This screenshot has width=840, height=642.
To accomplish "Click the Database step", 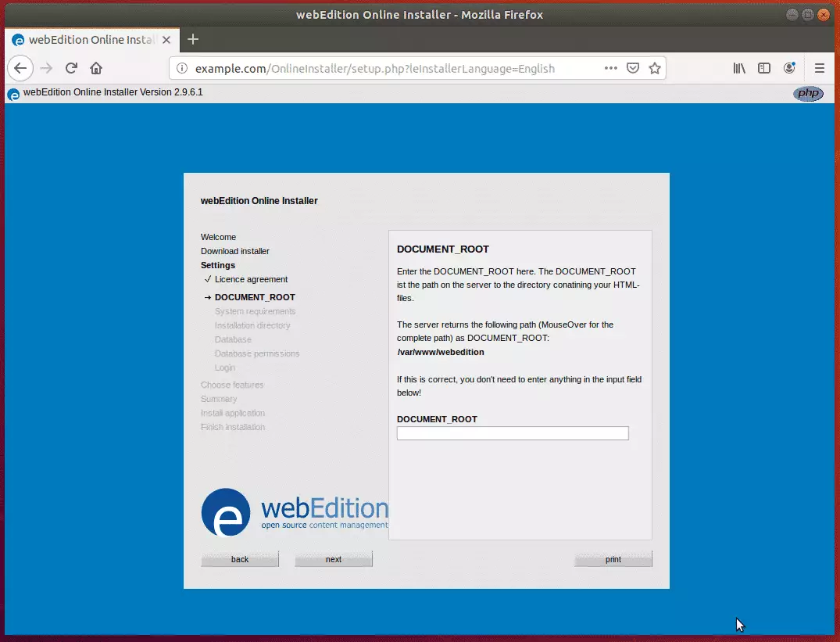I will tap(233, 339).
